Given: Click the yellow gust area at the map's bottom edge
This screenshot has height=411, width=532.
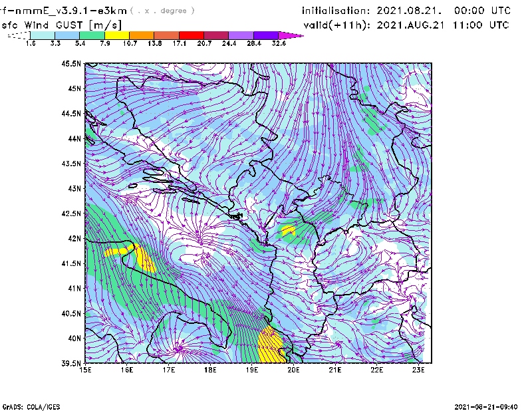Looking at the screenshot, I should [x=270, y=347].
